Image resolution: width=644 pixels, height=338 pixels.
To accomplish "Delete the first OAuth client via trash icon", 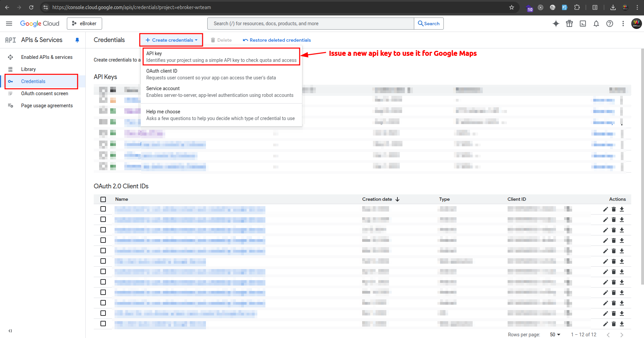I will (x=614, y=209).
